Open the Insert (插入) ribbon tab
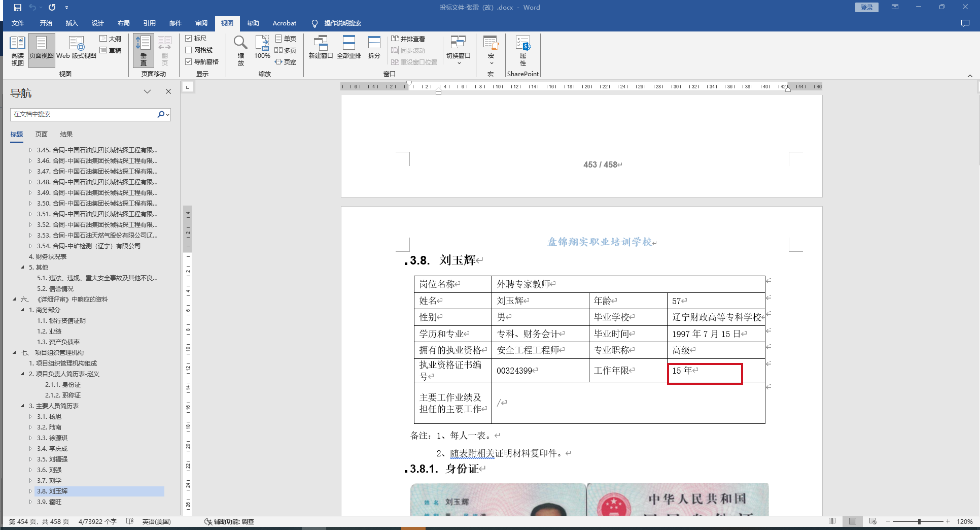This screenshot has width=980, height=530. [x=72, y=23]
